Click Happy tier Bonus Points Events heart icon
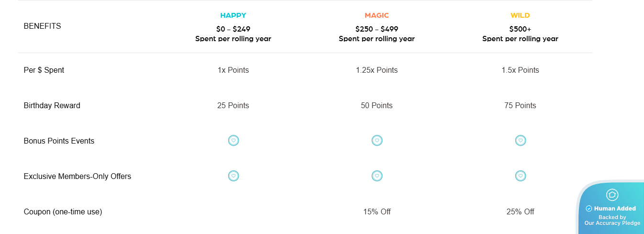This screenshot has height=234, width=644. [x=233, y=141]
